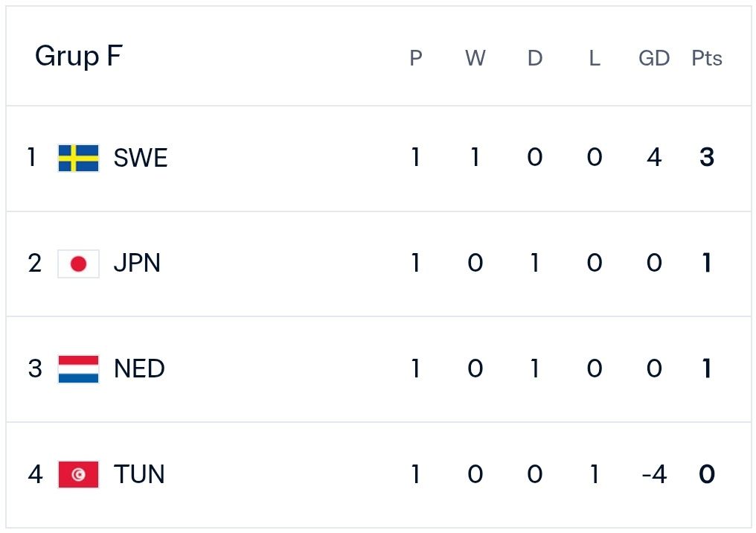Click Sweden's goal difference 4
Viewport: 756px width, 533px height.
pyautogui.click(x=654, y=157)
